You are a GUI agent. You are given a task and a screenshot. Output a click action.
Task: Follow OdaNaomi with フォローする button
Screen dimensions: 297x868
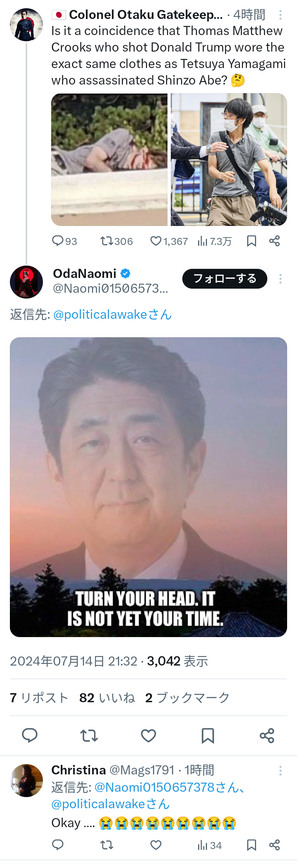pyautogui.click(x=225, y=279)
